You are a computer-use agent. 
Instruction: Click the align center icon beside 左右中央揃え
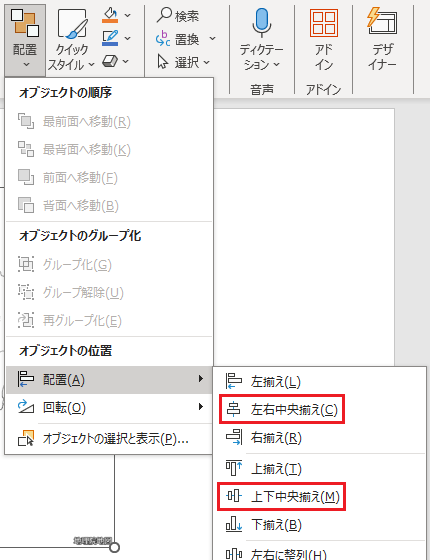234,409
